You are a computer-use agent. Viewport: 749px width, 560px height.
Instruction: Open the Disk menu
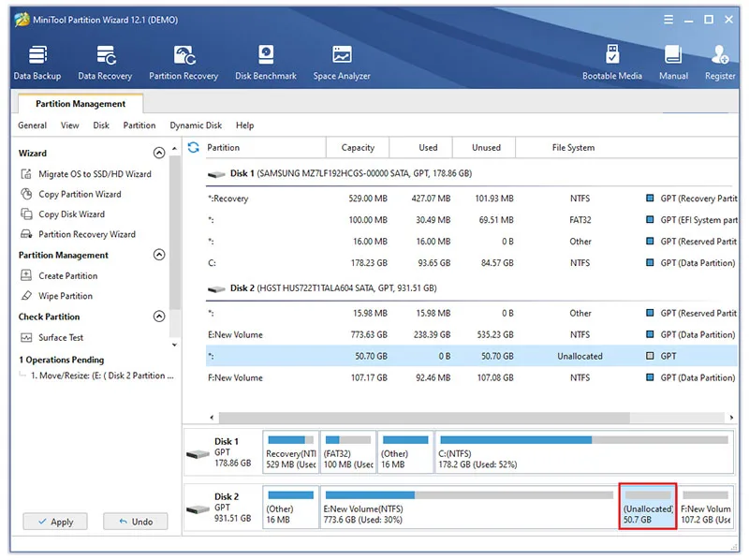101,125
